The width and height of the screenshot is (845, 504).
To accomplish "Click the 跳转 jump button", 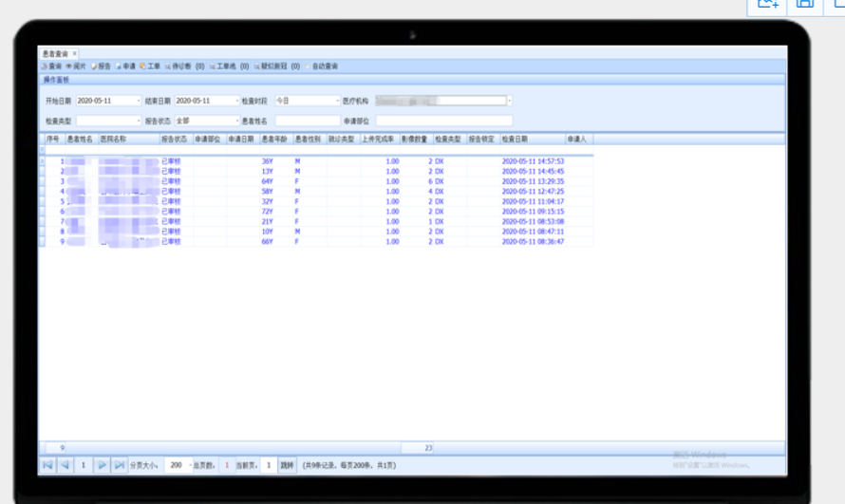I will (288, 465).
